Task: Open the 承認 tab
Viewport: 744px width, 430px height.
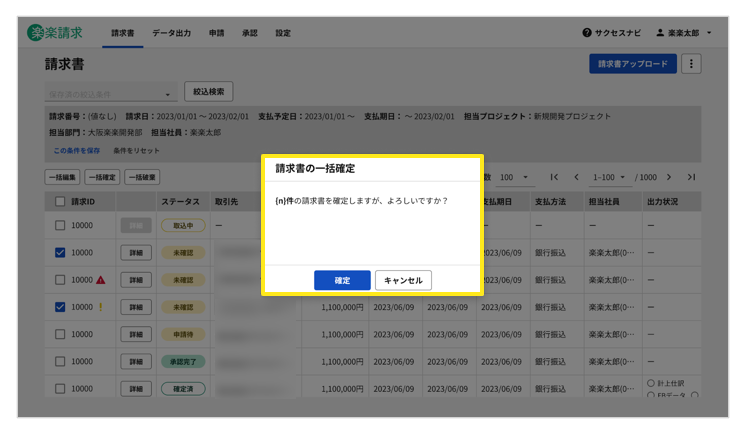Action: 249,33
